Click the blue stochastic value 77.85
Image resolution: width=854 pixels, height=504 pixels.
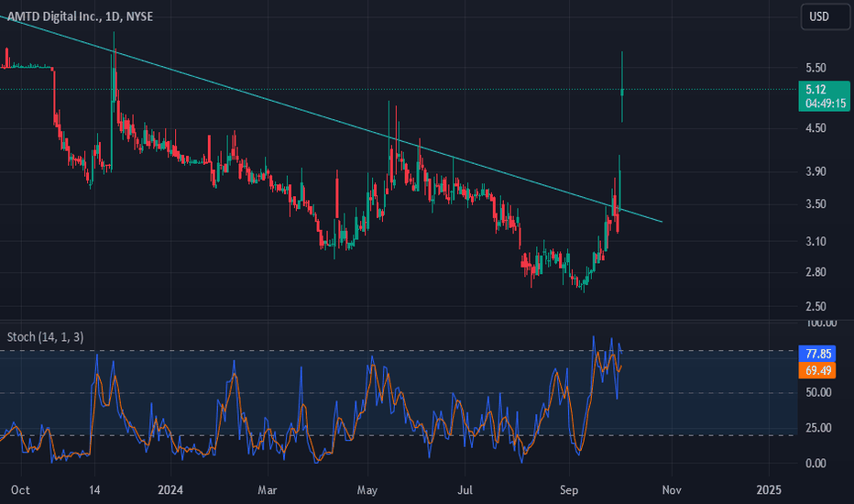(817, 354)
